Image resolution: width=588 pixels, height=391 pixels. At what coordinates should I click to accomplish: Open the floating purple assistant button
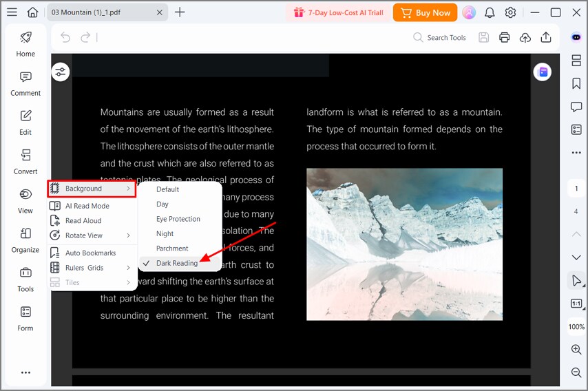(x=543, y=72)
